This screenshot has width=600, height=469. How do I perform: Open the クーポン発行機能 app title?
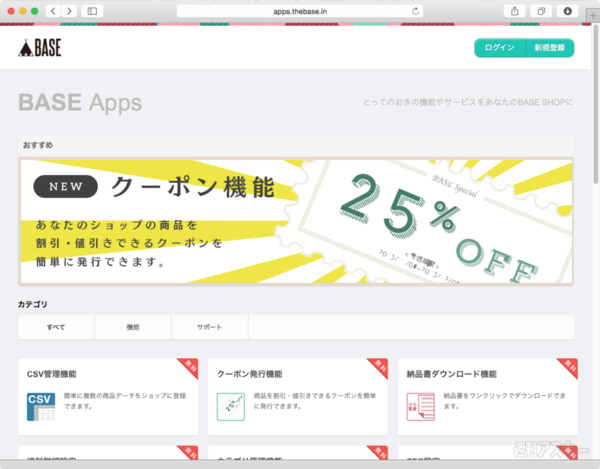click(249, 374)
